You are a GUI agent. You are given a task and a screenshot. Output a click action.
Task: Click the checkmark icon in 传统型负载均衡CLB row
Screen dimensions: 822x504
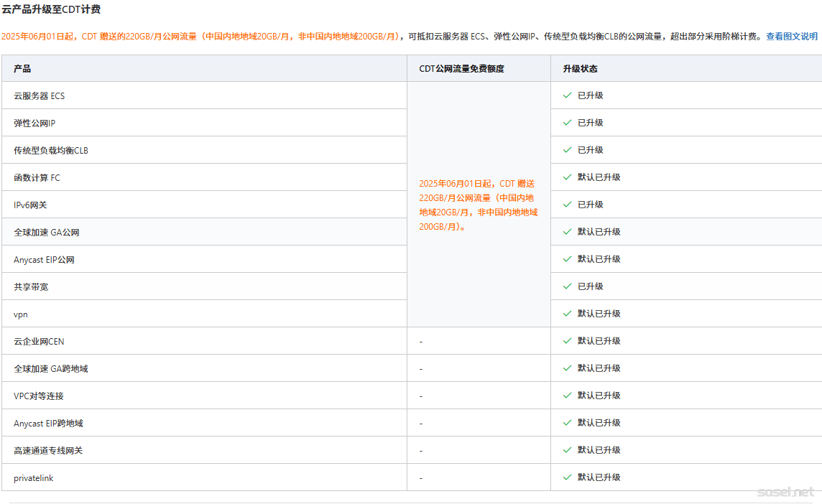pos(567,150)
